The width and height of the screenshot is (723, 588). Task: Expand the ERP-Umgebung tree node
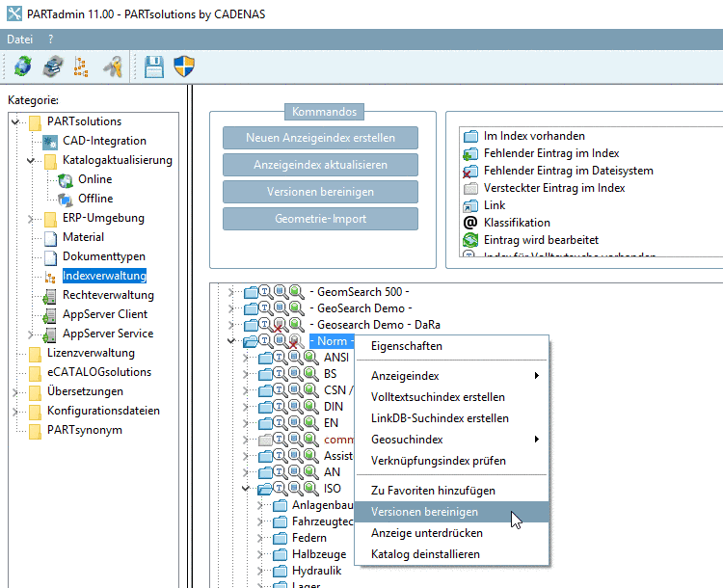[31, 218]
